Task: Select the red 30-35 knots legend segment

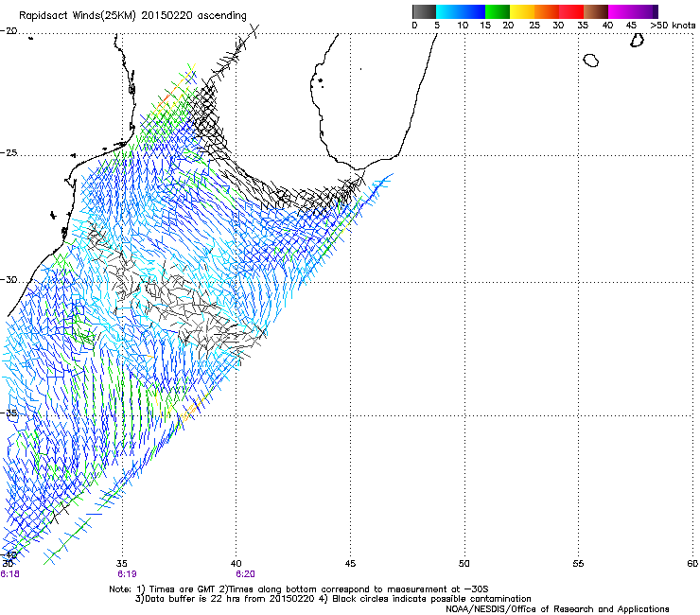Action: tap(571, 11)
